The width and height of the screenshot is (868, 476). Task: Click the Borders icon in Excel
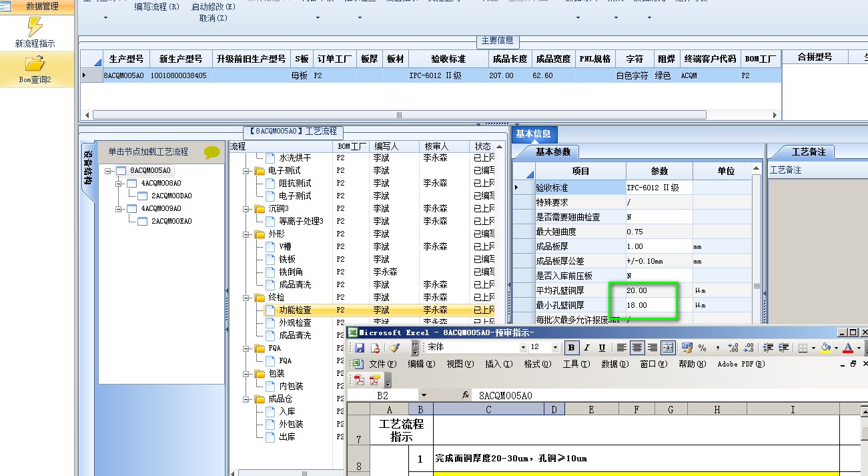point(803,348)
